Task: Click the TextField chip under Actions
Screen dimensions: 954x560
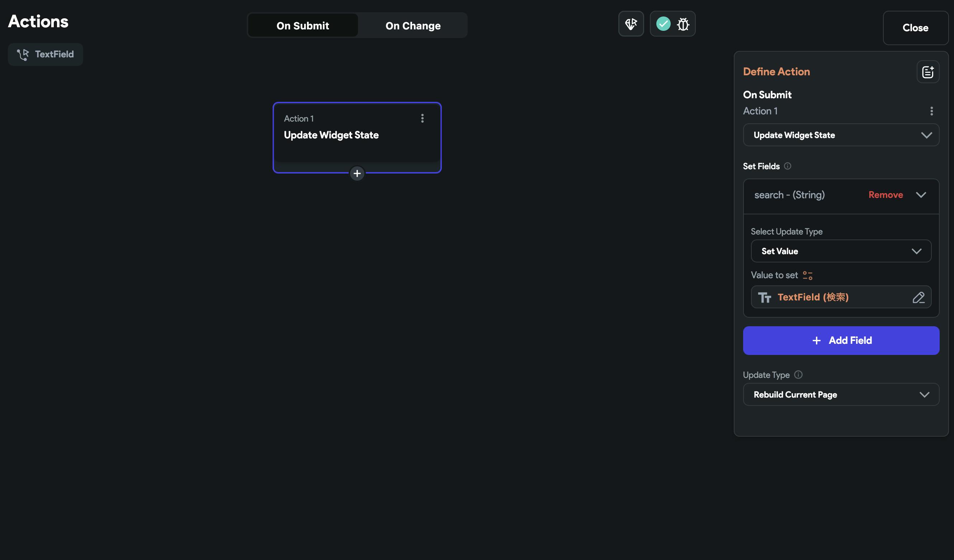Action: click(46, 54)
